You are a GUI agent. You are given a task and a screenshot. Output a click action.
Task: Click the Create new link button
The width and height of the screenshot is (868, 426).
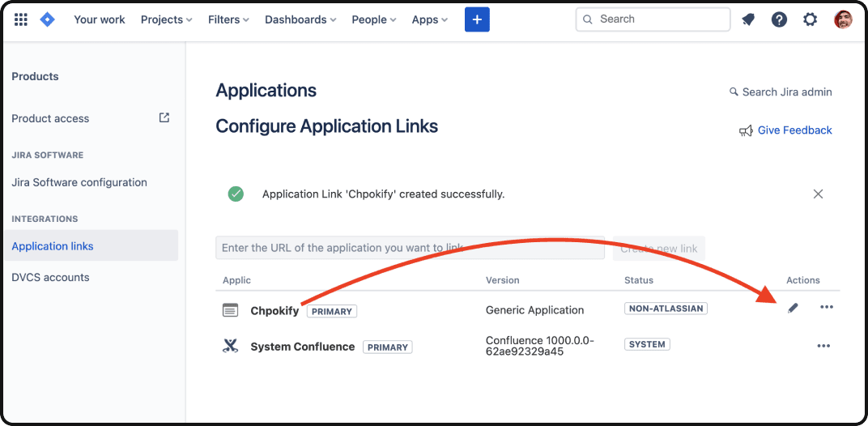659,248
